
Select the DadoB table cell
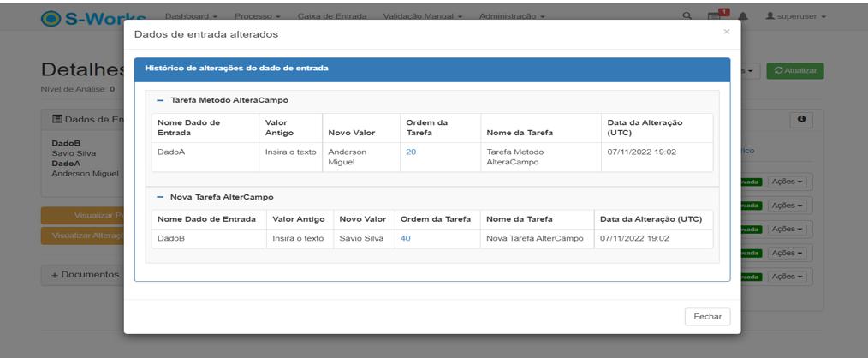point(209,238)
